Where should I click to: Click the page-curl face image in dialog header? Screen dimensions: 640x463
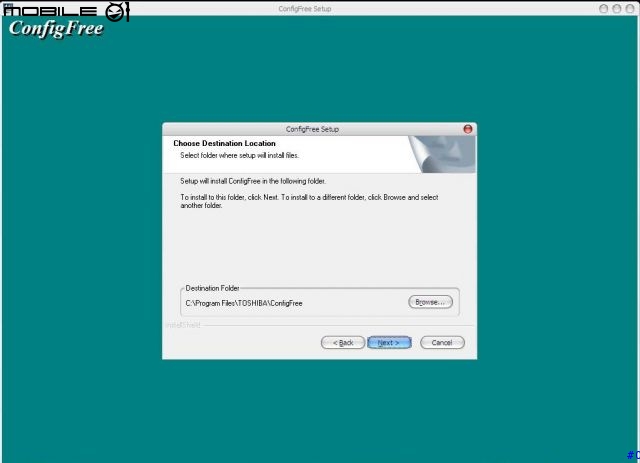442,154
